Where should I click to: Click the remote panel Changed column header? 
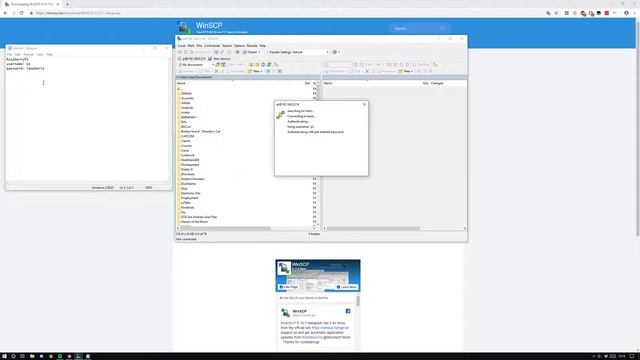[437, 83]
